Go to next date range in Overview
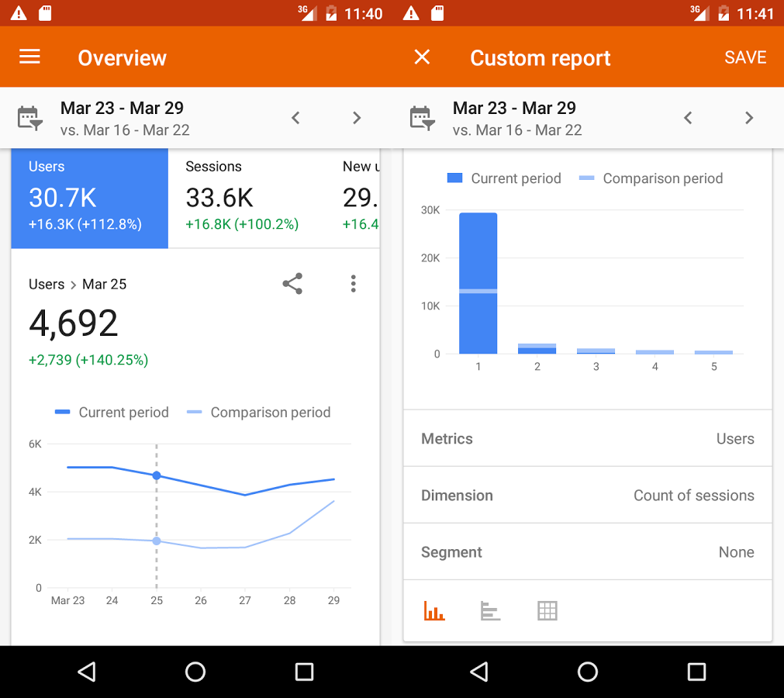The width and height of the screenshot is (784, 698). click(357, 118)
